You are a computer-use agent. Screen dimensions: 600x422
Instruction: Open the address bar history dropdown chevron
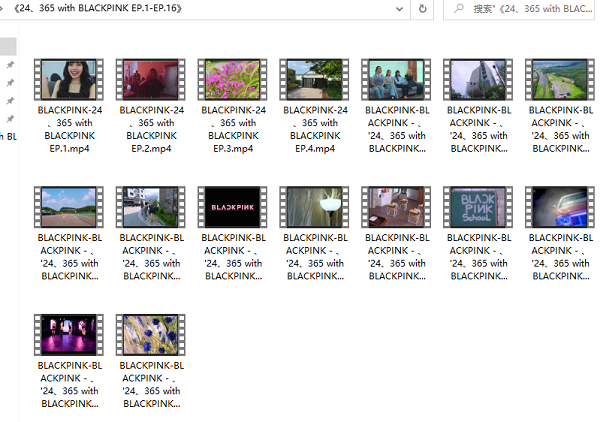[399, 9]
